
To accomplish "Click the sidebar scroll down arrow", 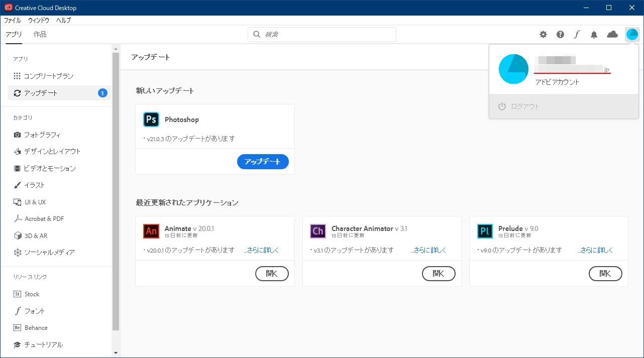I will pos(116,353).
